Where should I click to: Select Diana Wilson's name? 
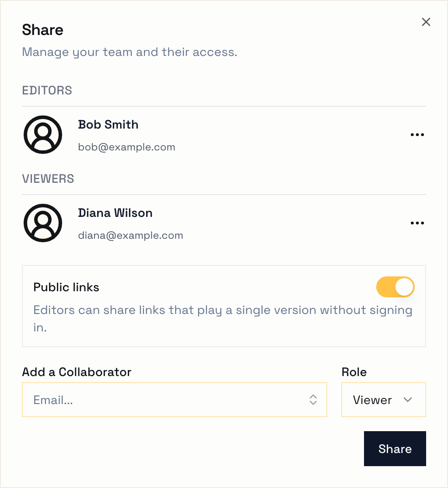(115, 213)
